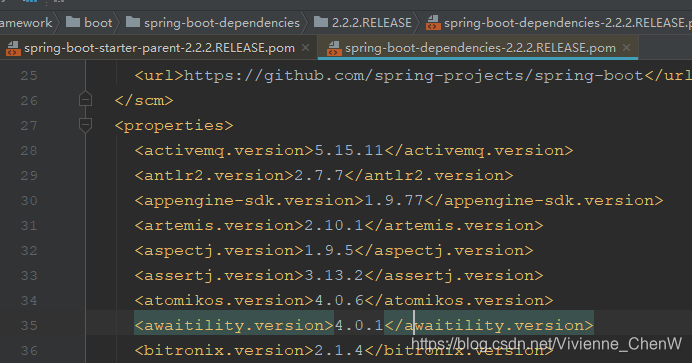Screen dimensions: 692x363
Task: Collapse the scm block fold marker on line 26
Action: (x=85, y=99)
